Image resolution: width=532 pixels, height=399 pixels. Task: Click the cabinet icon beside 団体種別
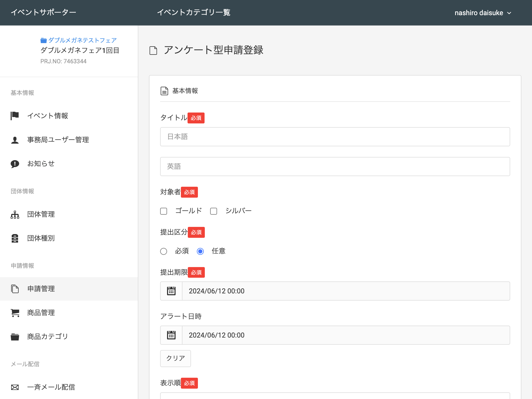(x=15, y=238)
